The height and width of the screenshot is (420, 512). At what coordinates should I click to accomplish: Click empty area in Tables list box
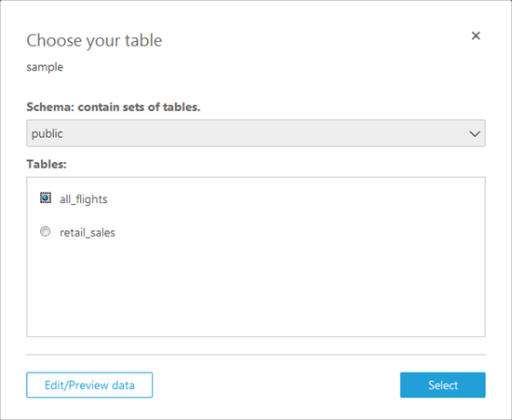(x=256, y=288)
